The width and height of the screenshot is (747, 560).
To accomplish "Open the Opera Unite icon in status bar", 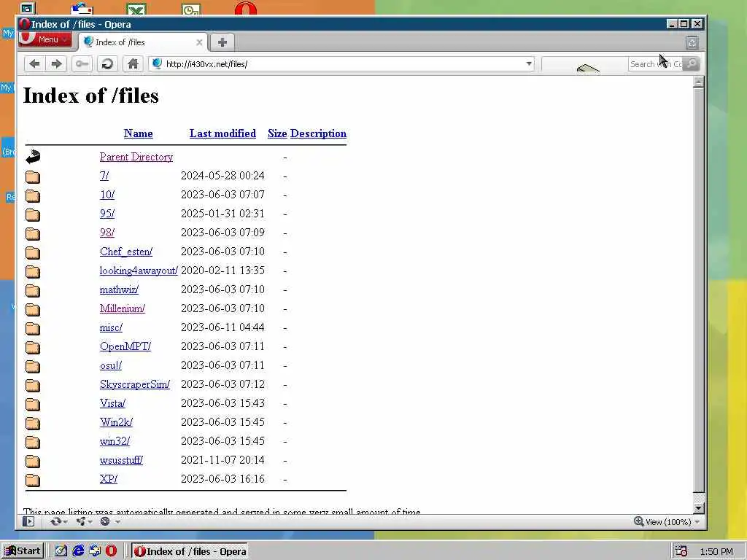I will point(81,521).
